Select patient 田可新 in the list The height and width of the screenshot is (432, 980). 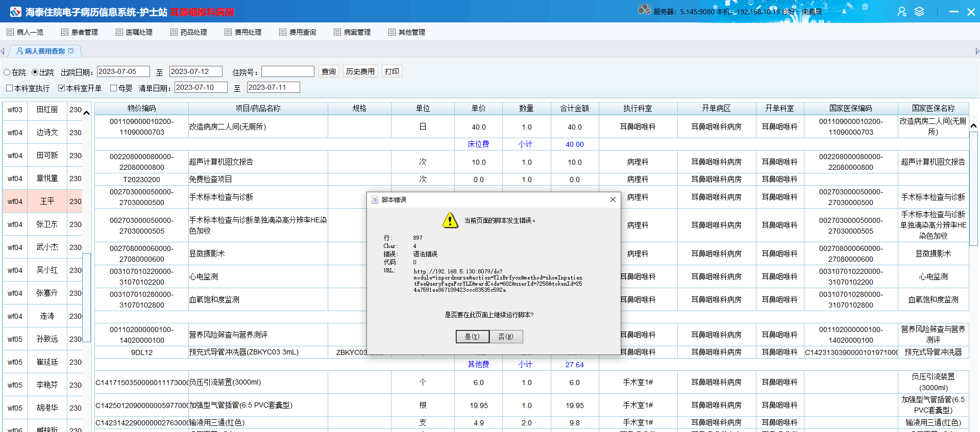pos(47,156)
